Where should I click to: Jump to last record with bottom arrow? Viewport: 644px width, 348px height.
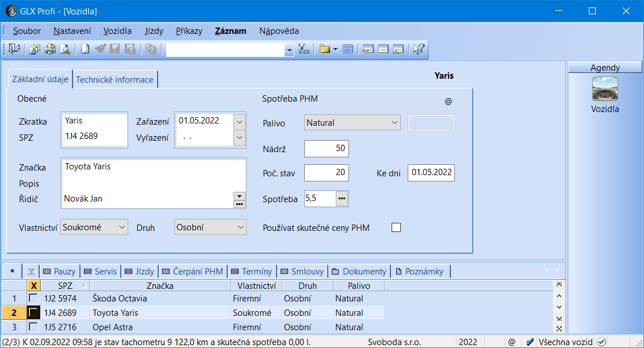click(559, 318)
